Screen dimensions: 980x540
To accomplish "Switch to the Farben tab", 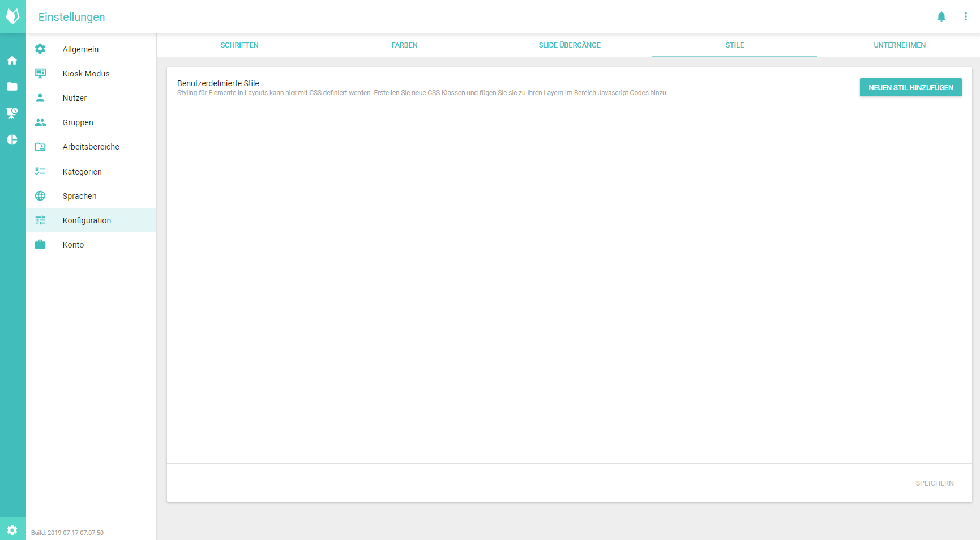I will pyautogui.click(x=404, y=45).
